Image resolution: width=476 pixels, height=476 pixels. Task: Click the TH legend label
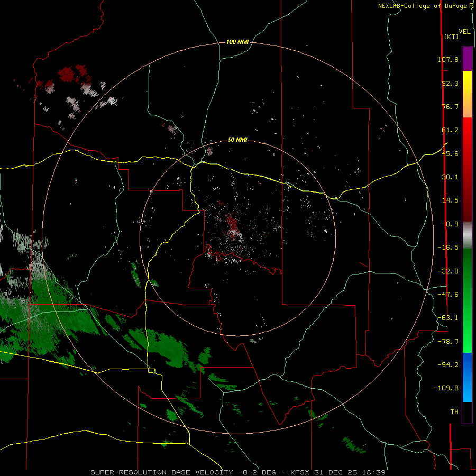[x=454, y=411]
